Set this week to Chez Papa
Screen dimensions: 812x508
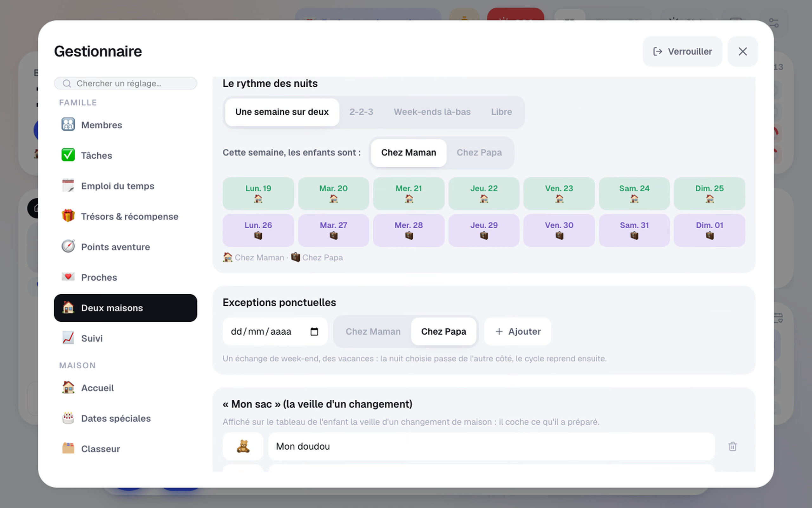coord(479,152)
